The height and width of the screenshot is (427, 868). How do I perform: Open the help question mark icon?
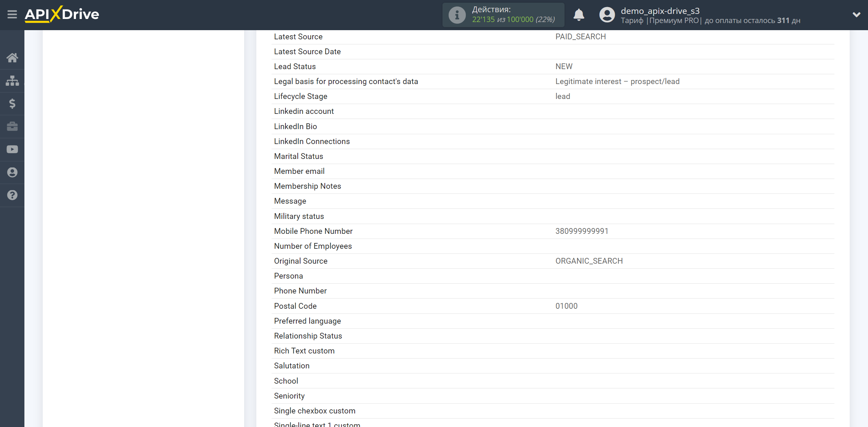(12, 195)
